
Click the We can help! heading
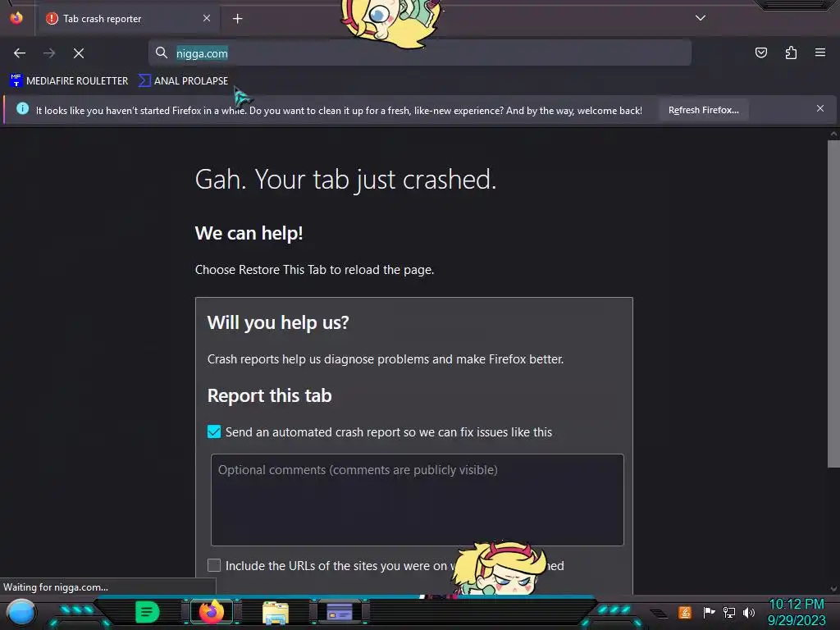[x=249, y=233]
